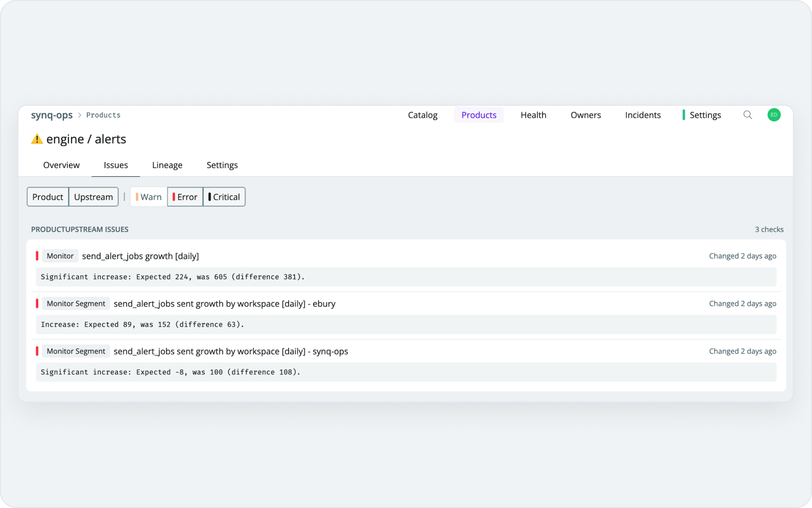Image resolution: width=812 pixels, height=508 pixels.
Task: Click the red status bar beside Monitor badge
Action: [x=37, y=256]
